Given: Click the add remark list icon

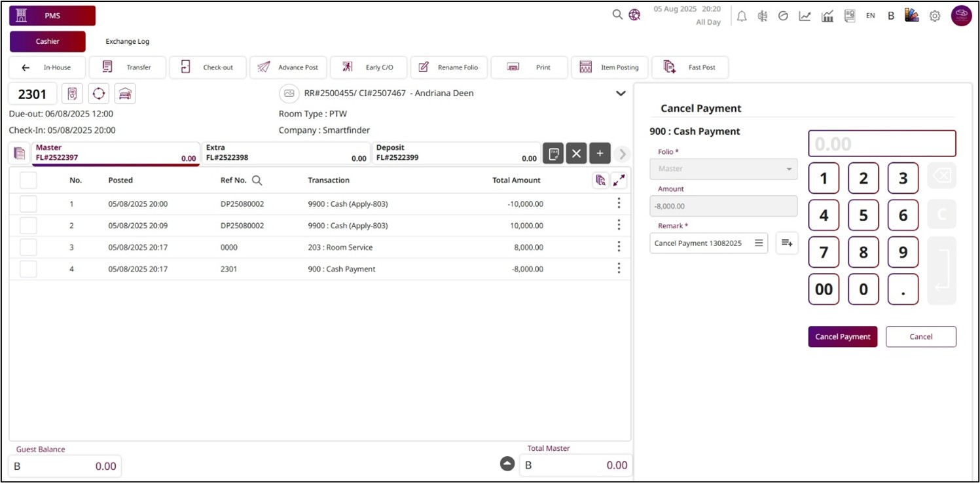Looking at the screenshot, I should 787,243.
